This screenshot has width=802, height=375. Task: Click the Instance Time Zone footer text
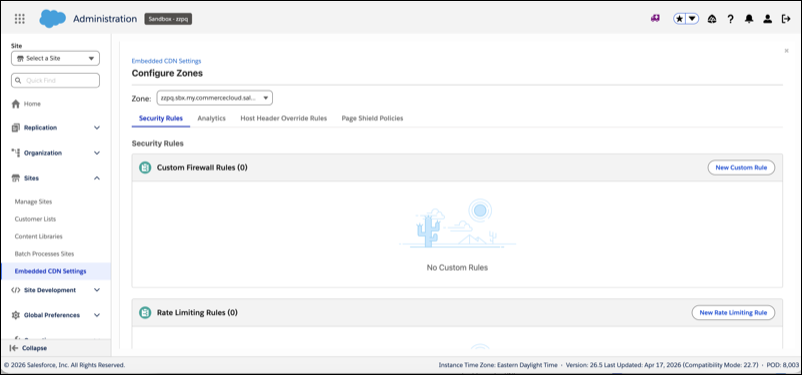point(498,365)
